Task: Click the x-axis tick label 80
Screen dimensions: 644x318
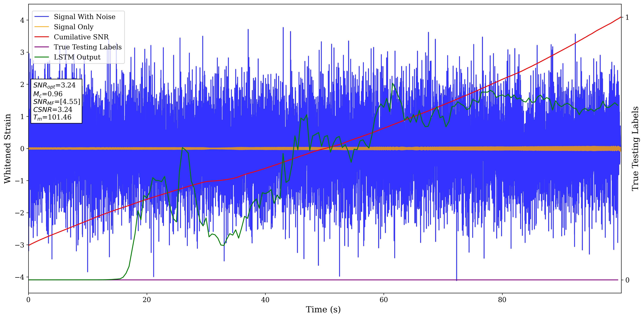Action: click(x=502, y=299)
